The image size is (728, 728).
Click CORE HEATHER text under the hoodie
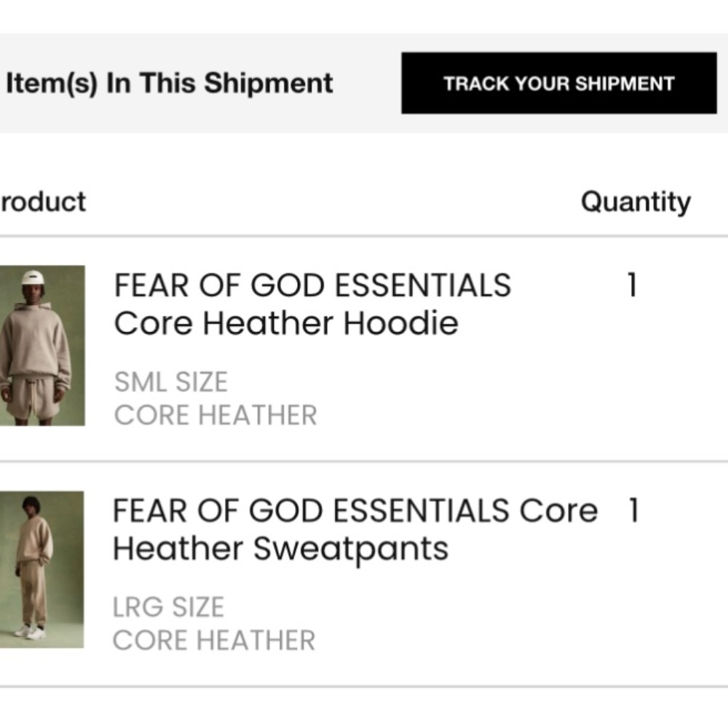[x=215, y=415]
